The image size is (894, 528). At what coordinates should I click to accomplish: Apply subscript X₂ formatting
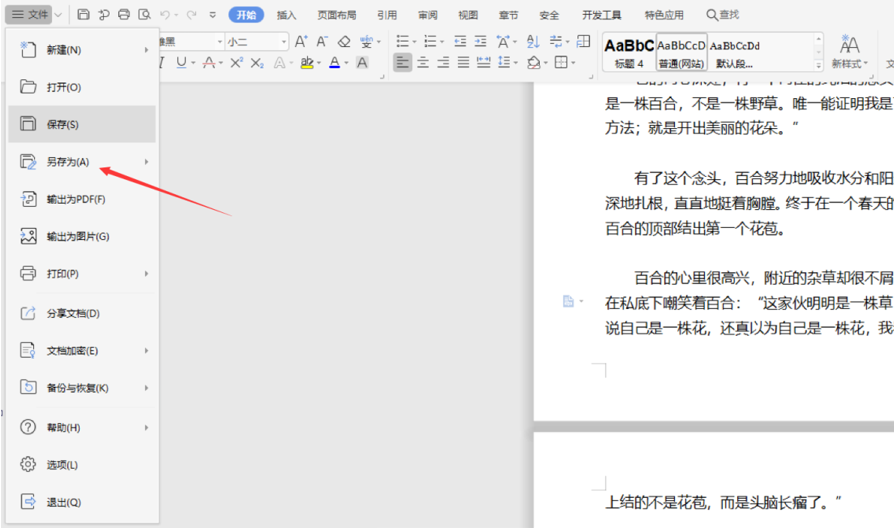pyautogui.click(x=257, y=63)
